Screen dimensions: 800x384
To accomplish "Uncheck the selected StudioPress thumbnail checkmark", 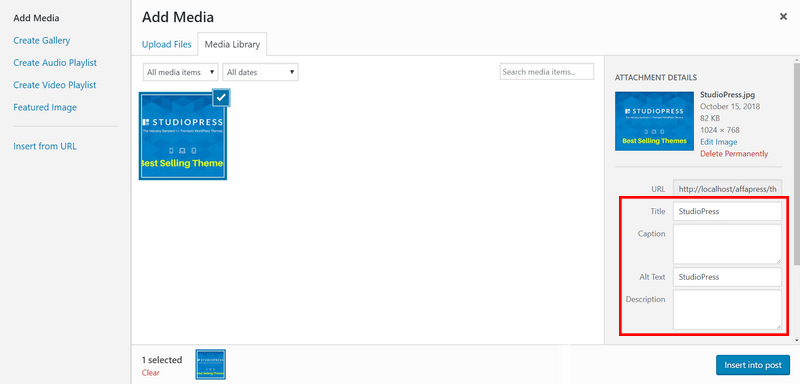I will point(221,98).
